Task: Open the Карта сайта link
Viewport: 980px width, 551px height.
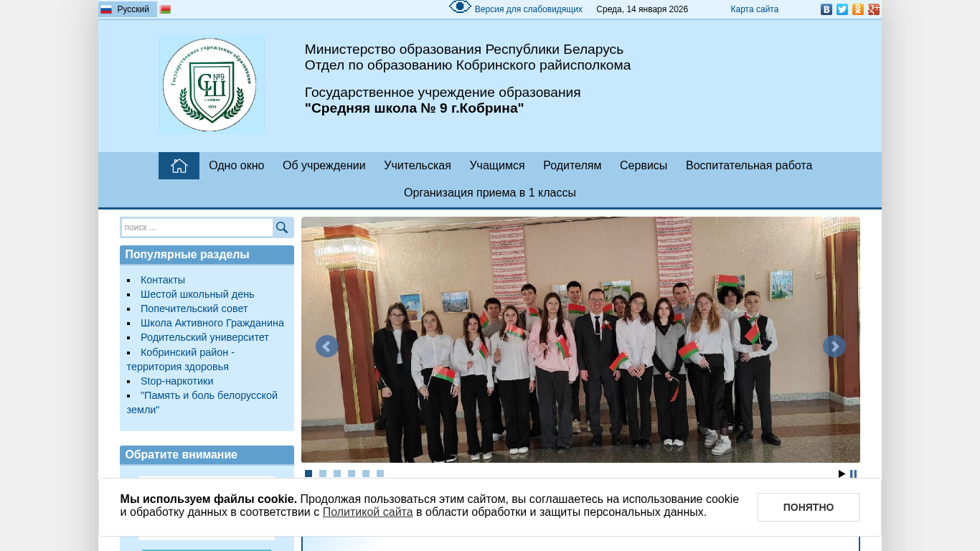Action: click(755, 9)
